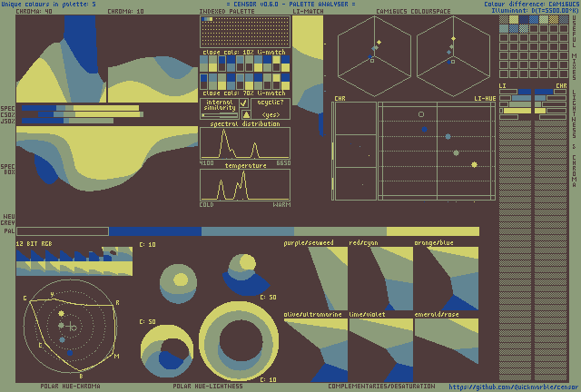Click the teal dot in LI-HUE plot
The height and width of the screenshot is (392, 581).
coord(448,137)
